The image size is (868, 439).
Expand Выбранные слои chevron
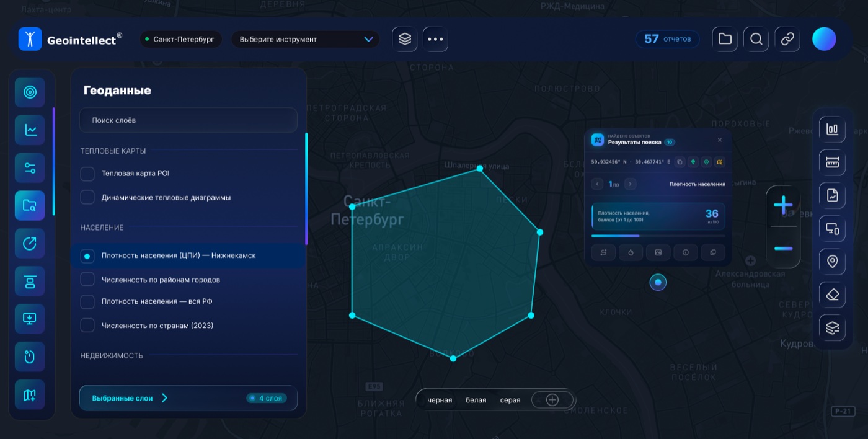165,398
